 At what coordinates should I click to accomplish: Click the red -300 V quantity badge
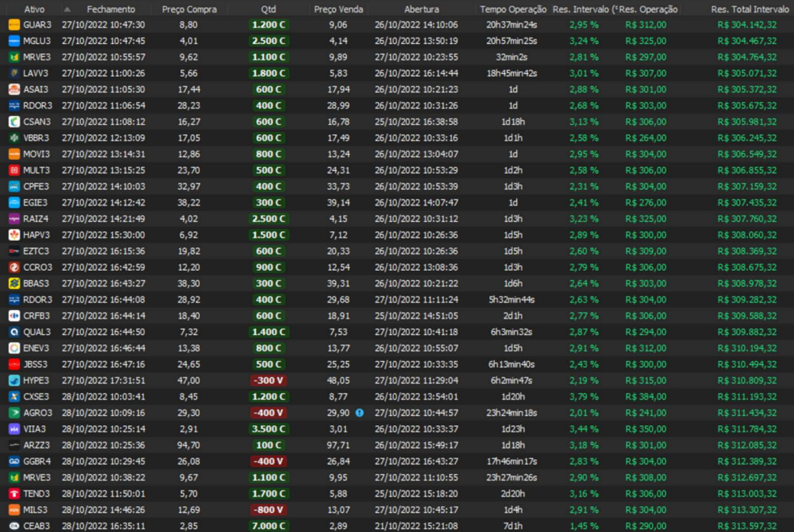(268, 380)
